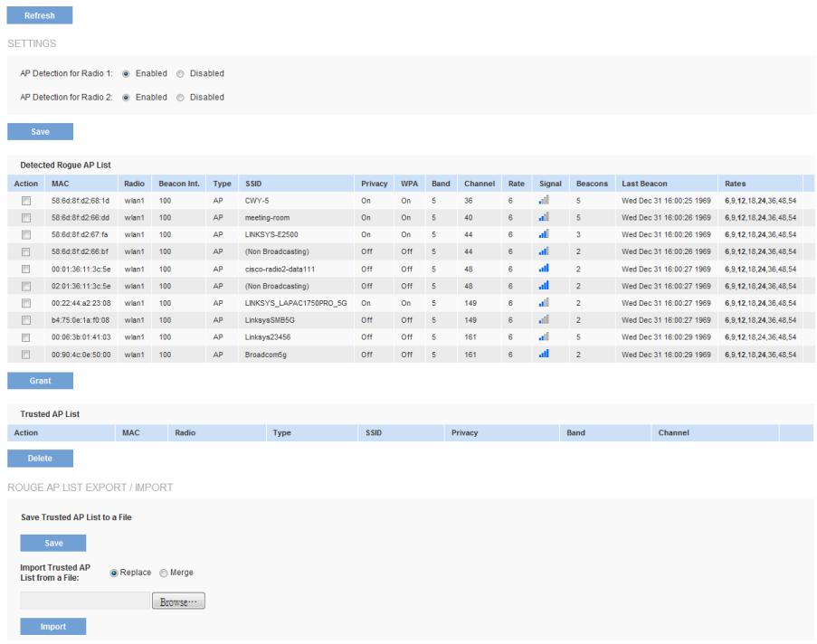Click signal bars for LINKSYS_LAPAC1750PRO_5G
The width and height of the screenshot is (817, 644).
(x=544, y=303)
